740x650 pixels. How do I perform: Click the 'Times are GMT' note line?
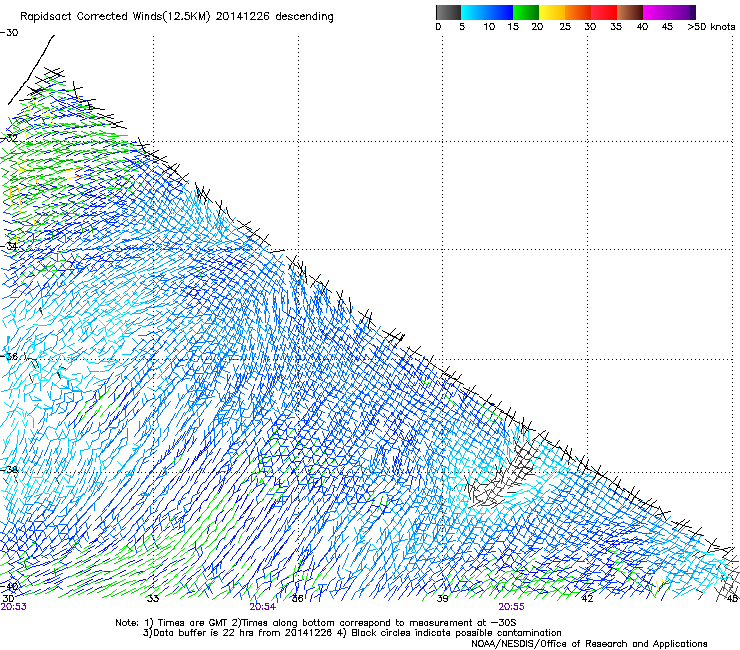[x=315, y=623]
